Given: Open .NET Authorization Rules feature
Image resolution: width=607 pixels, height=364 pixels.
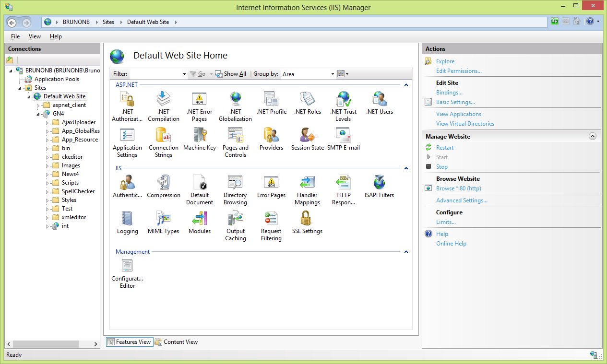Looking at the screenshot, I should [127, 106].
